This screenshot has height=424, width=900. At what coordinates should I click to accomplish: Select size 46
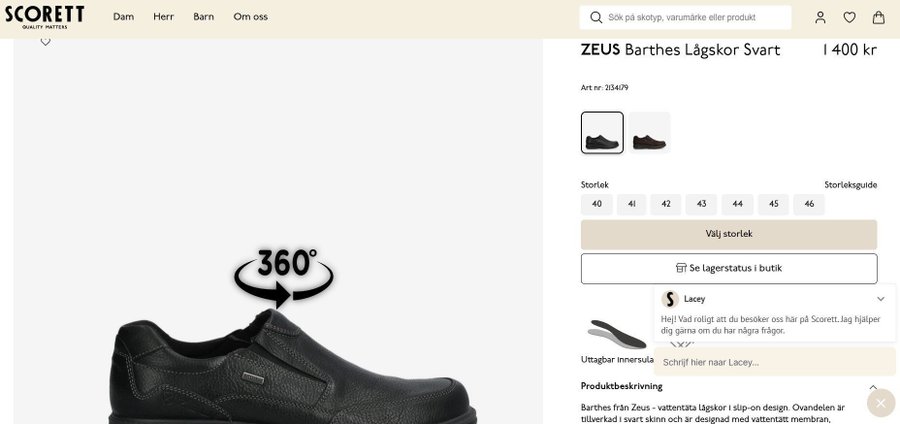[x=809, y=204]
